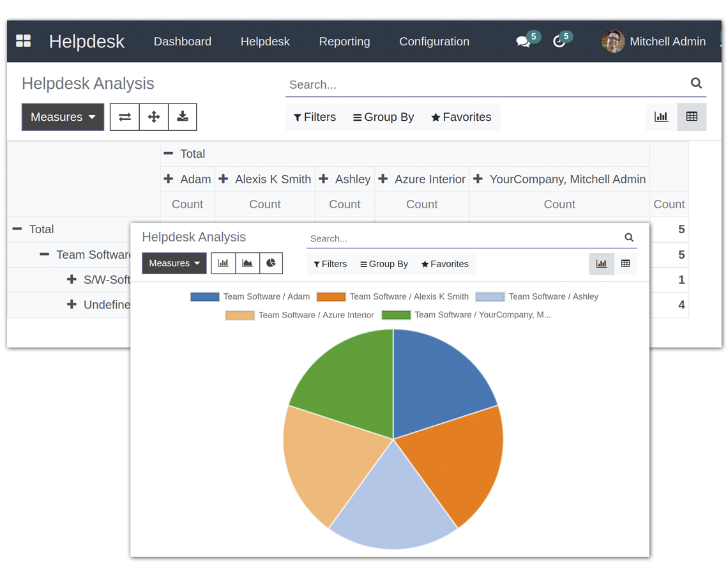Expand the Adam column header
The height and width of the screenshot is (575, 728).
pos(187,180)
